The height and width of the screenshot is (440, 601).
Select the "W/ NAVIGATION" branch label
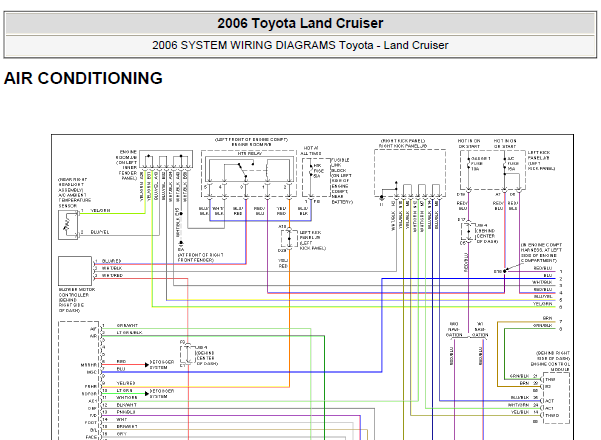[479, 329]
